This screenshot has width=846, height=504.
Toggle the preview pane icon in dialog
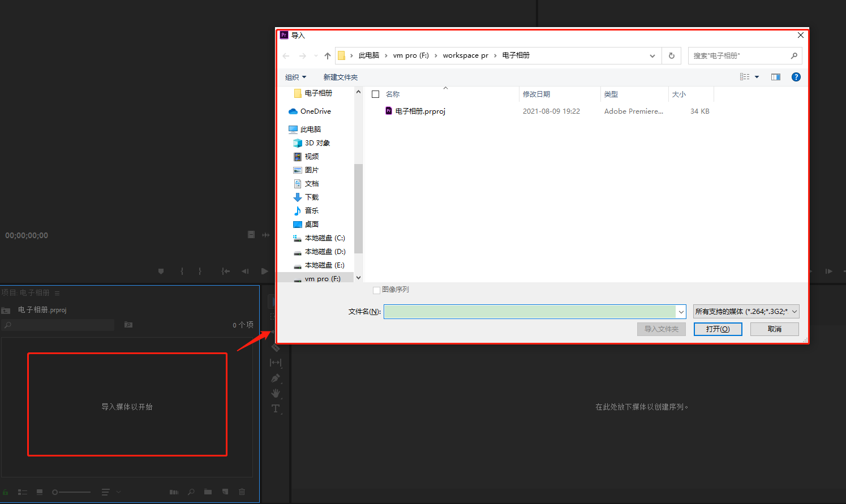(776, 77)
